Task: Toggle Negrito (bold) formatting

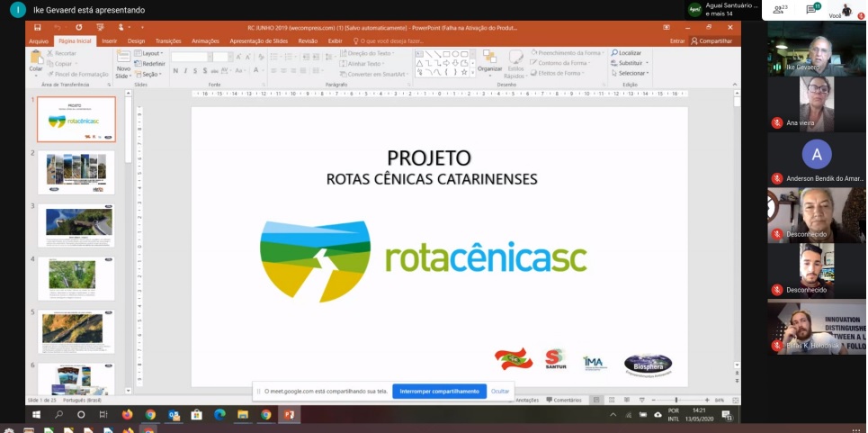Action: point(175,71)
